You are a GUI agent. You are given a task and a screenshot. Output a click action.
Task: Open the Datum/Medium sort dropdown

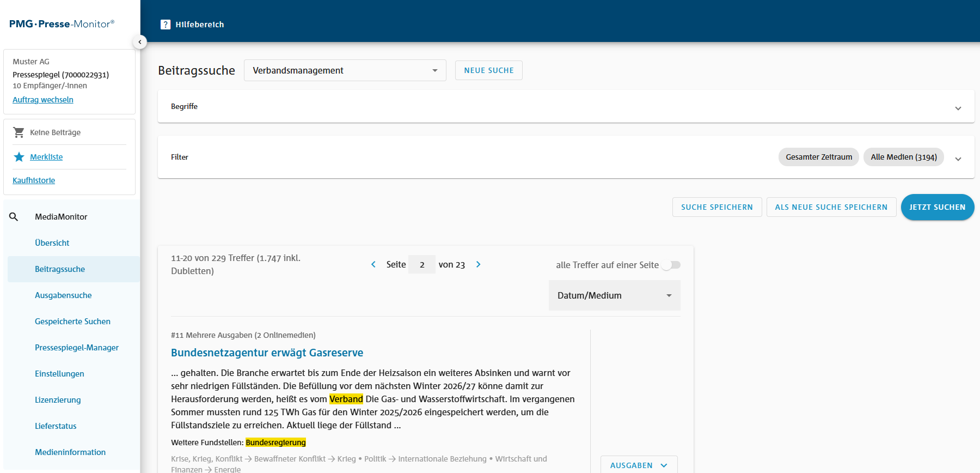click(614, 295)
